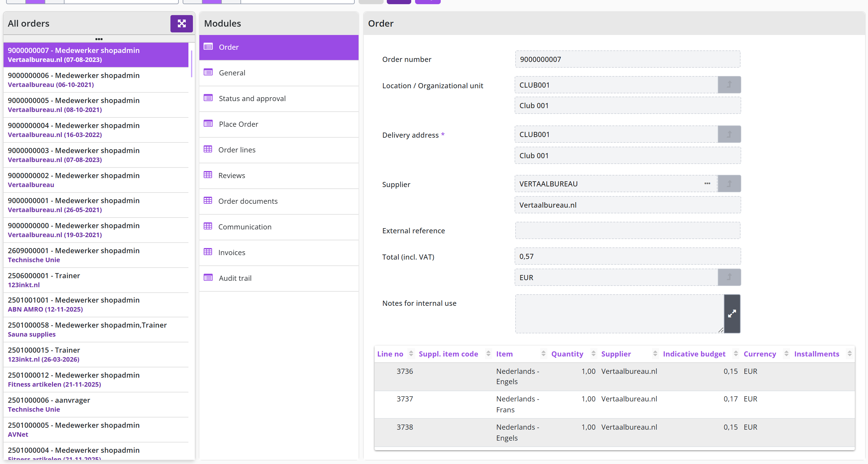Open the Audit trail module

[x=279, y=278]
